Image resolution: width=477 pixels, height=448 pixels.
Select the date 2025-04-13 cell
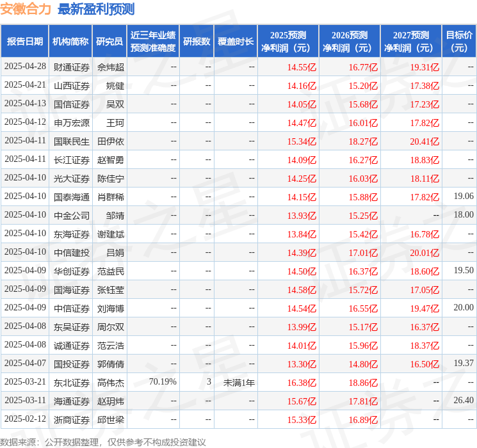[x=25, y=104]
